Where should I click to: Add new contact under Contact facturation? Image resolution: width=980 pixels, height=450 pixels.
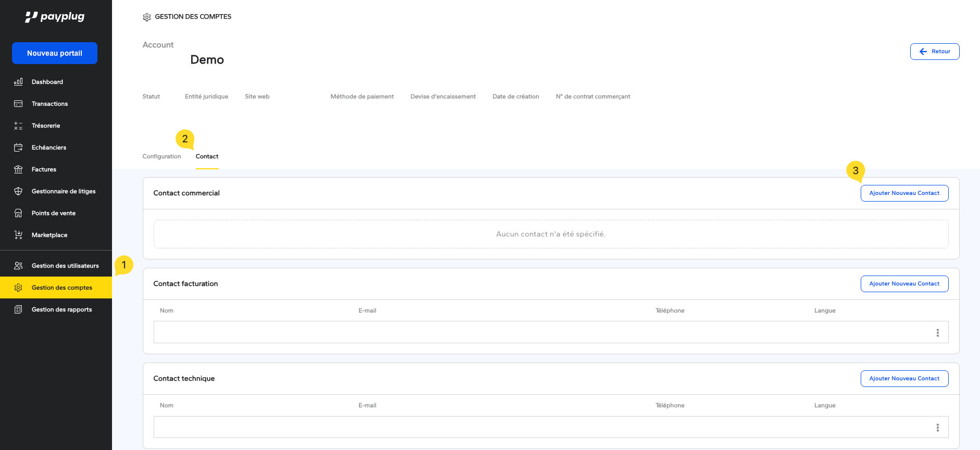click(904, 284)
